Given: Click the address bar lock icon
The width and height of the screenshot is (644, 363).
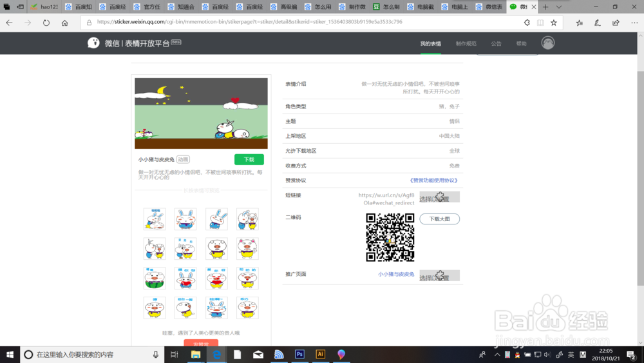Looking at the screenshot, I should 89,23.
